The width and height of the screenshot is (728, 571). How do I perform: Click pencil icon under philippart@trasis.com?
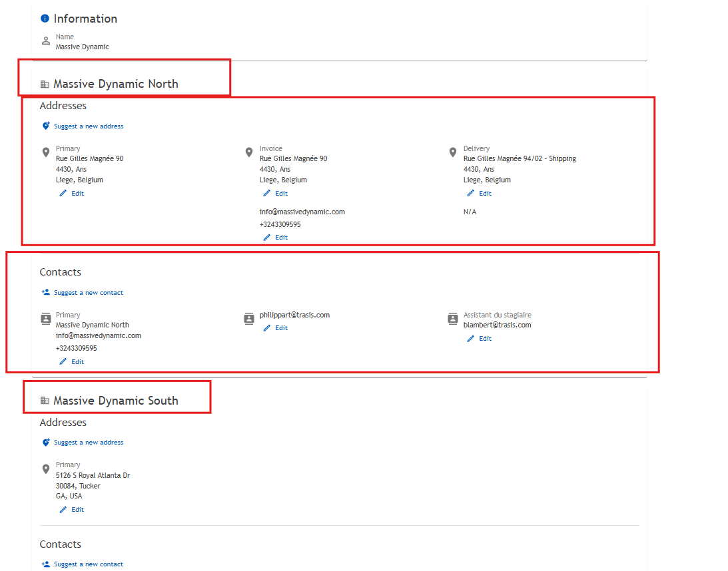(266, 328)
